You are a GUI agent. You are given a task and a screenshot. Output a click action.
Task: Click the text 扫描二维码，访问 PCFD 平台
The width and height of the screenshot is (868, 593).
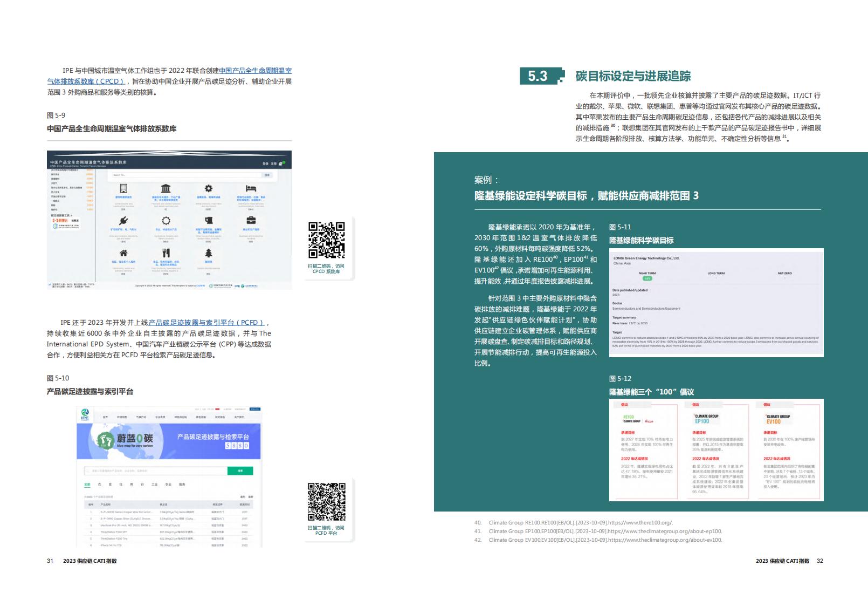[x=326, y=530]
